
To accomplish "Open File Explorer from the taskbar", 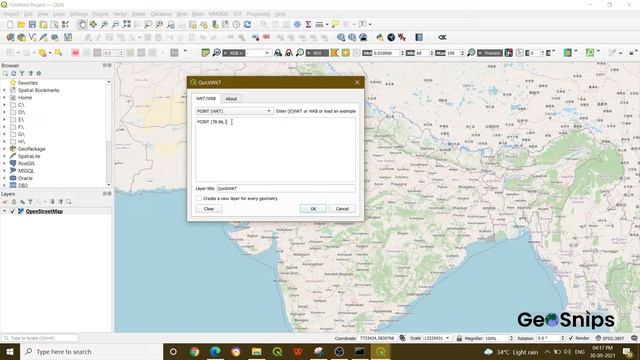I will [x=257, y=351].
